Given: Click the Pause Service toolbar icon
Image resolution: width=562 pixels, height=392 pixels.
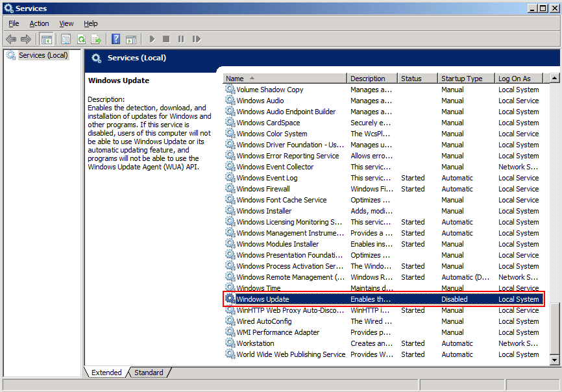Looking at the screenshot, I should click(181, 39).
